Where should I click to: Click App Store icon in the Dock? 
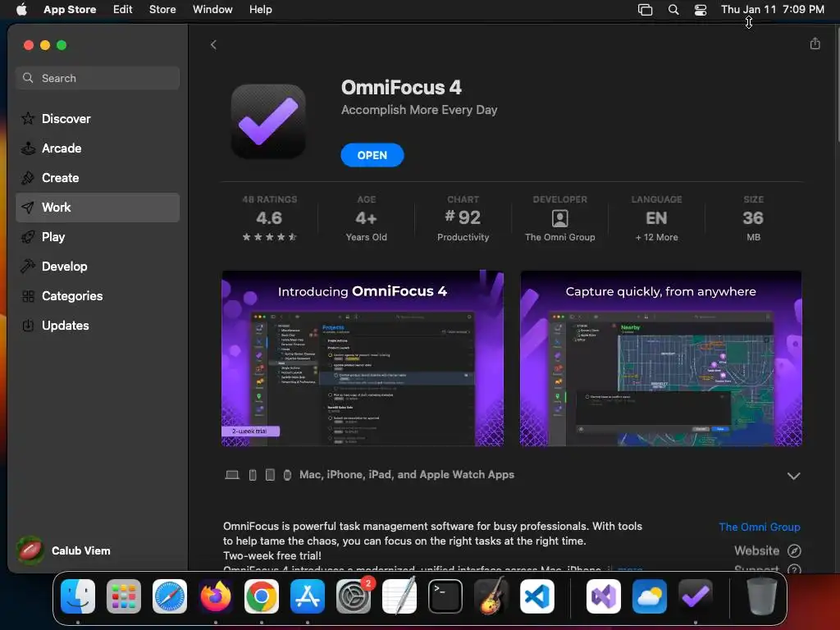(x=308, y=596)
